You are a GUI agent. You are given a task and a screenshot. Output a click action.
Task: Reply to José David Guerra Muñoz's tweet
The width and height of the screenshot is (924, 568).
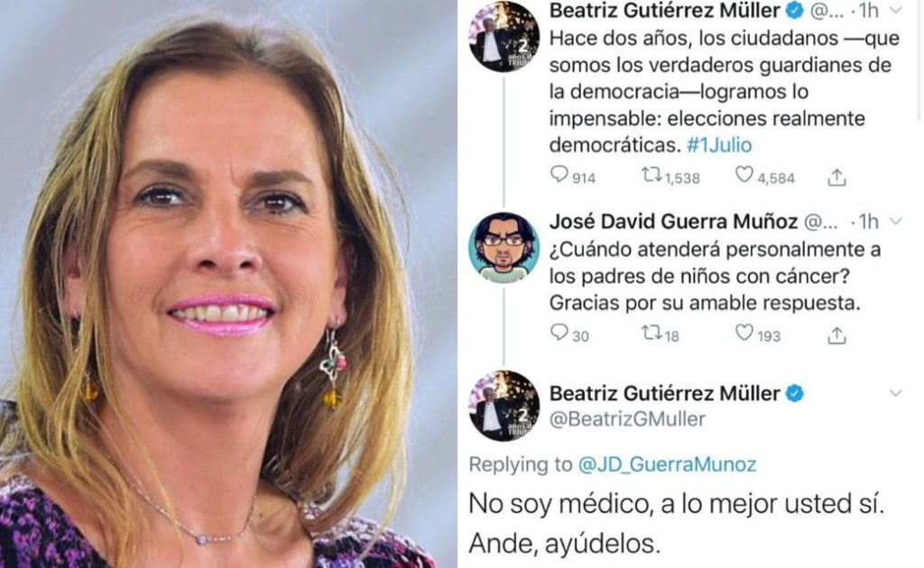pyautogui.click(x=559, y=333)
